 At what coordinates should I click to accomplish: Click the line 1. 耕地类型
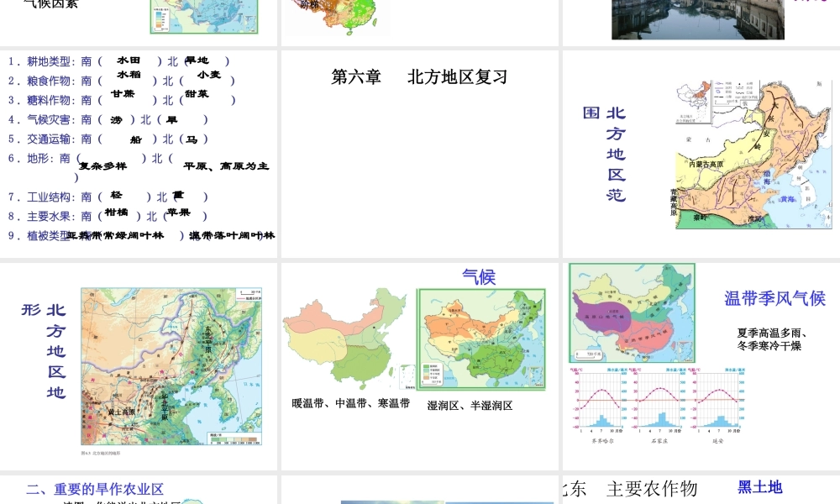[119, 61]
